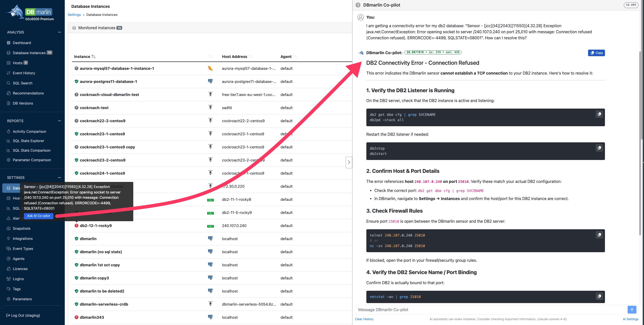Viewport: 644px width, 325px height.
Task: Open DB Versions page
Action: [23, 103]
